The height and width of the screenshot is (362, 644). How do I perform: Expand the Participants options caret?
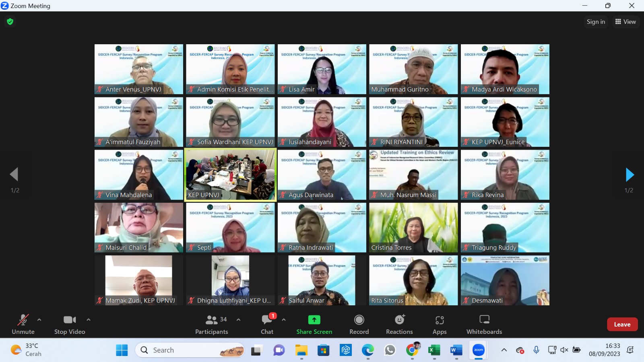(x=238, y=320)
